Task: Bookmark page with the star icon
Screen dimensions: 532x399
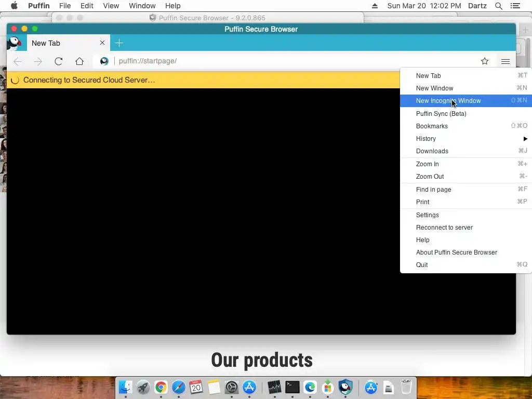Action: click(485, 61)
